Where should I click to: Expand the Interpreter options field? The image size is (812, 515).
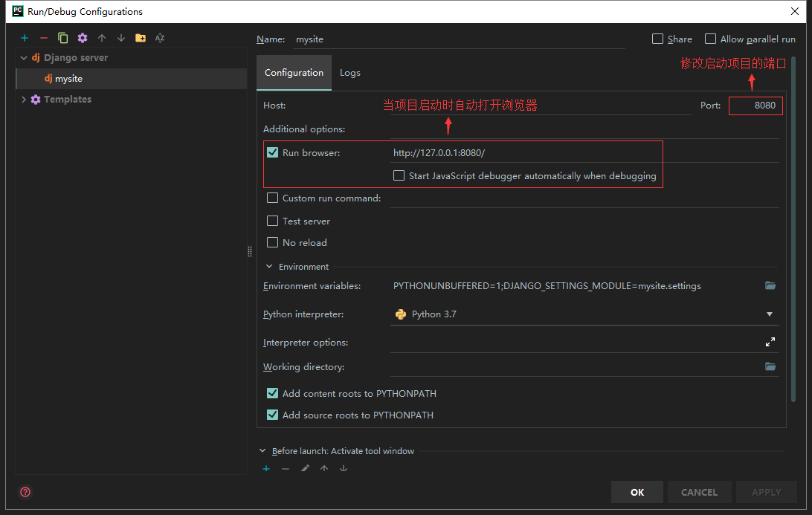(x=770, y=342)
